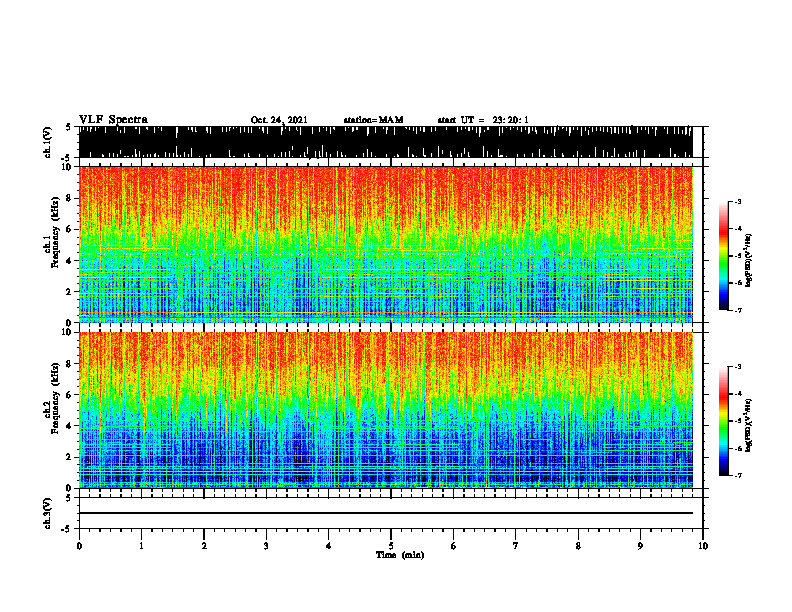Click time-axis tick label "7"

[x=516, y=546]
